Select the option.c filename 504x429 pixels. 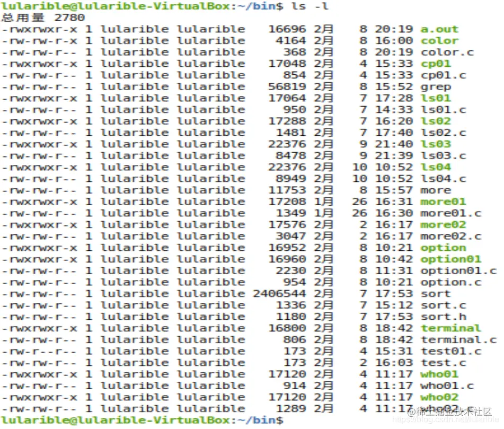[x=450, y=282]
